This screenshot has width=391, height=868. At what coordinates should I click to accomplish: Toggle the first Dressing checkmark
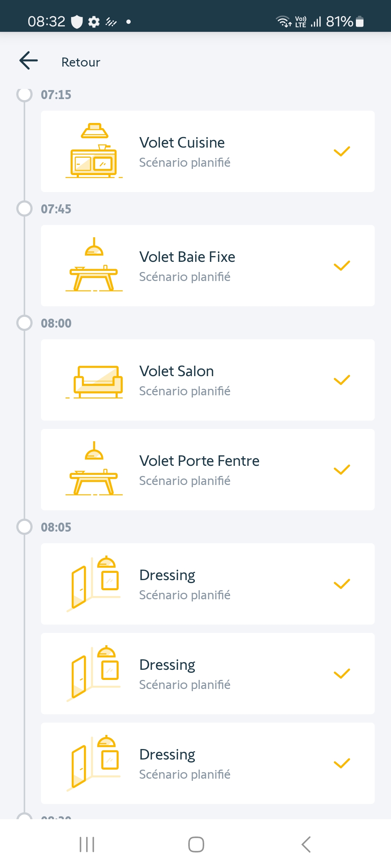click(341, 584)
